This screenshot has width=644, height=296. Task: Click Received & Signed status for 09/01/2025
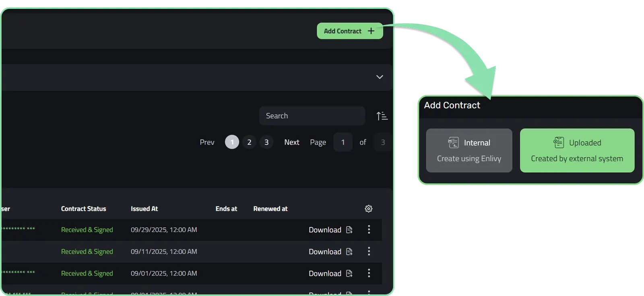click(x=87, y=273)
